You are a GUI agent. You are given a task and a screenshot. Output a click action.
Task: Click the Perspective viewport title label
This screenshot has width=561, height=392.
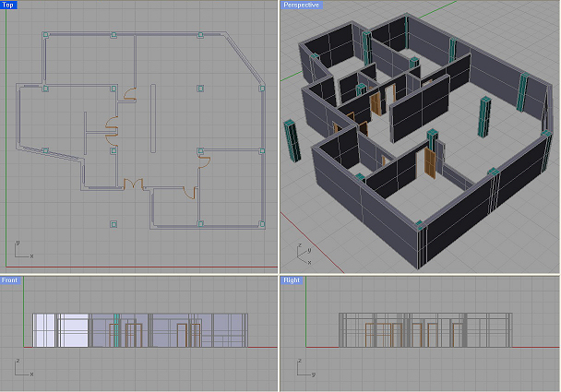click(301, 5)
